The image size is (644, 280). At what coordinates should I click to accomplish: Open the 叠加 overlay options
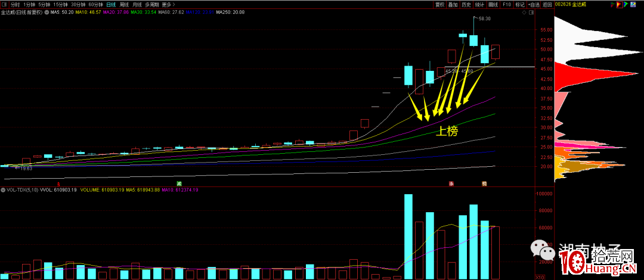453,4
